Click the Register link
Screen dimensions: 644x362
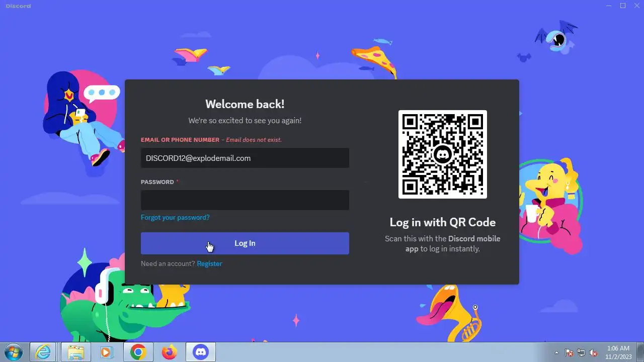209,263
